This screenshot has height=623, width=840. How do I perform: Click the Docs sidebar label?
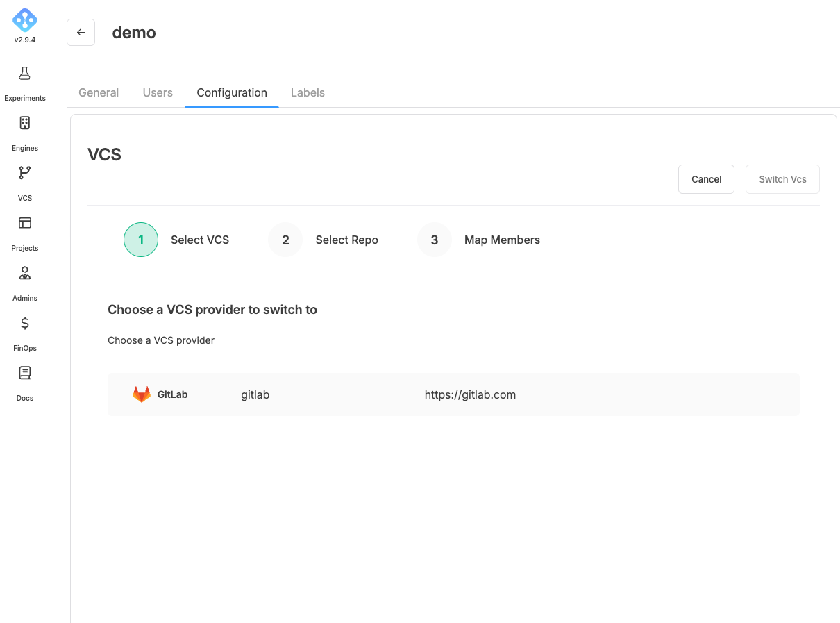coord(25,398)
